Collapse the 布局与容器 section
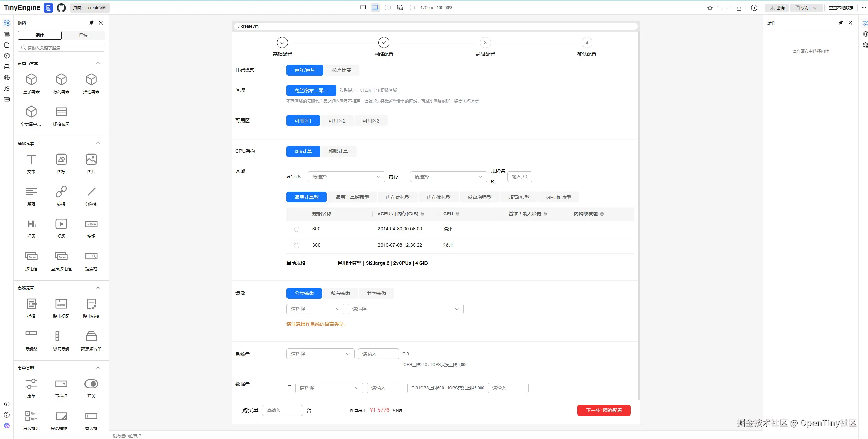The height and width of the screenshot is (439, 868). [x=98, y=63]
